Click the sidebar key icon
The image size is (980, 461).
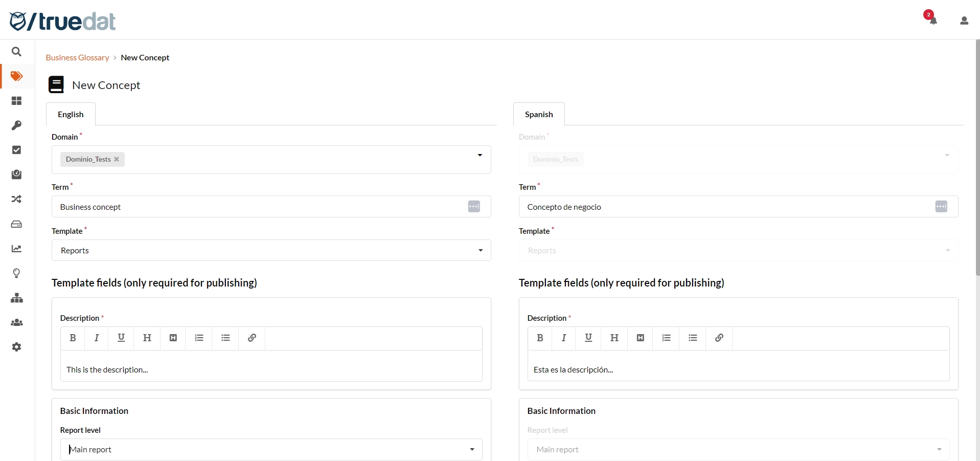pos(16,125)
